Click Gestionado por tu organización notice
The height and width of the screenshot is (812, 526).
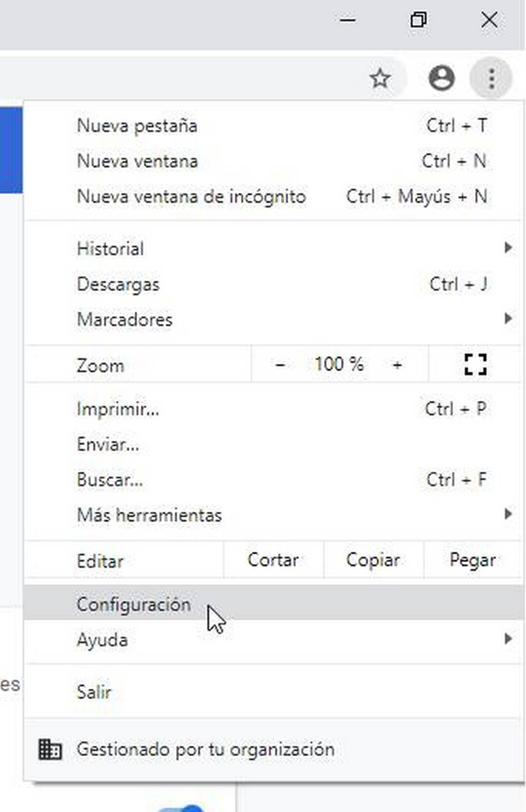tap(206, 749)
